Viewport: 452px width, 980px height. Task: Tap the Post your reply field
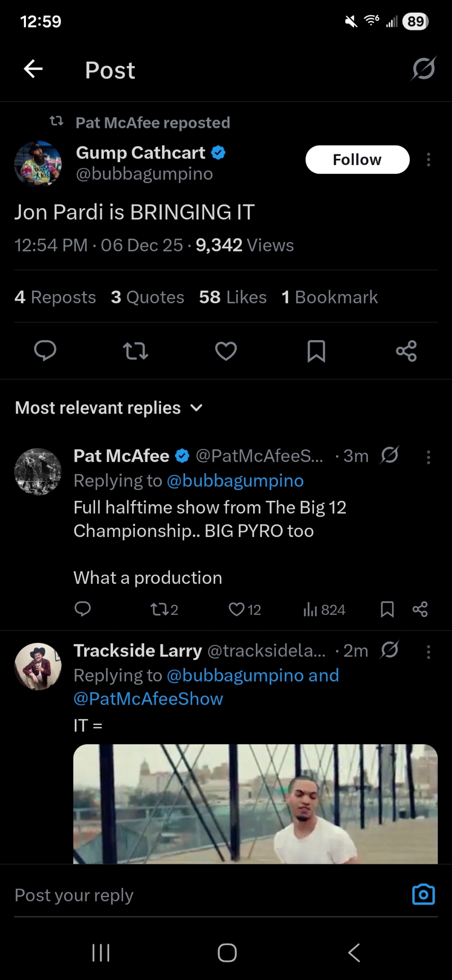[x=196, y=895]
